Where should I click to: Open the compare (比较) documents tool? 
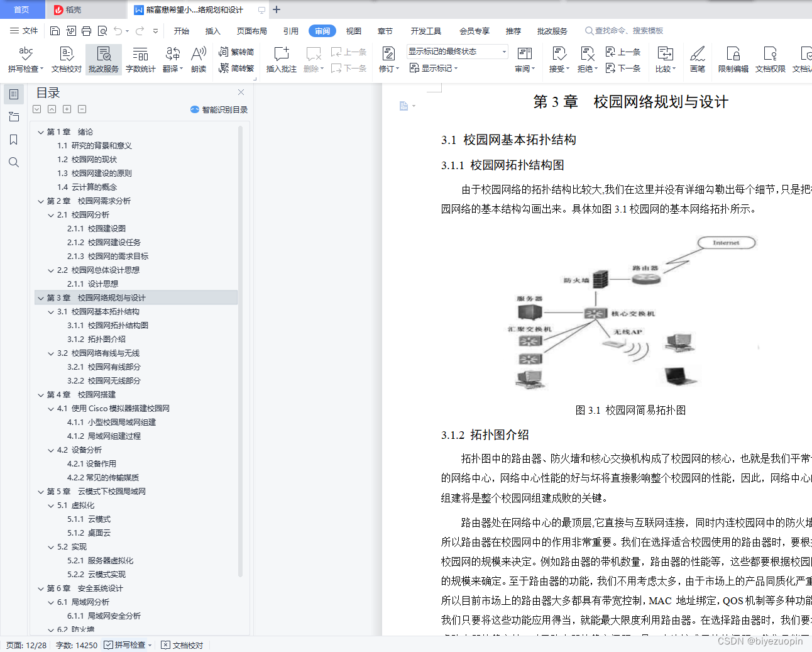click(665, 60)
